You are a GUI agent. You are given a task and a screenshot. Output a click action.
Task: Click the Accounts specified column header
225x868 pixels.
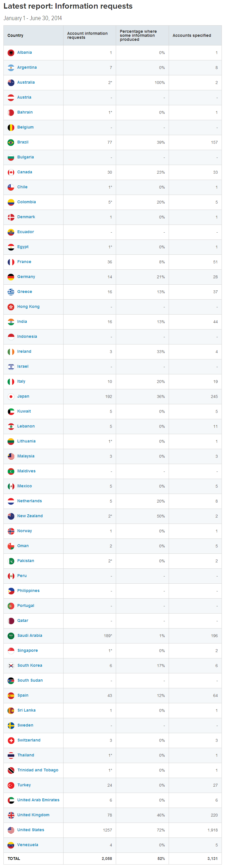[x=192, y=35]
